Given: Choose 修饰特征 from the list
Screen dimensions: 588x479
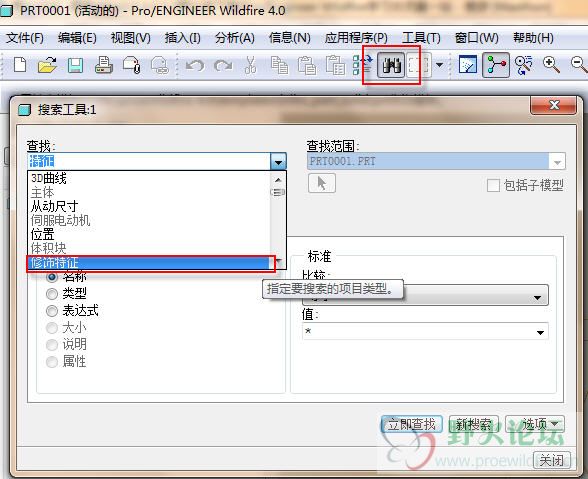Looking at the screenshot, I should tap(149, 263).
